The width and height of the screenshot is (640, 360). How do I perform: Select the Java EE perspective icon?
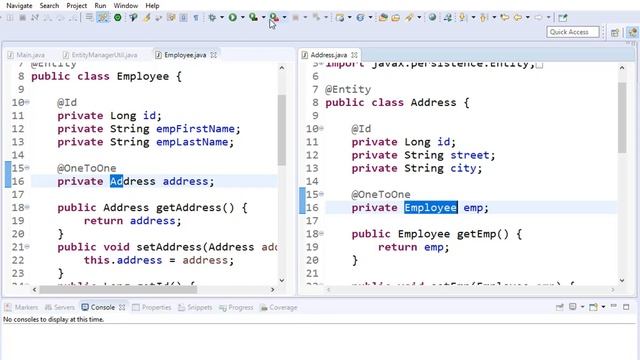633,32
